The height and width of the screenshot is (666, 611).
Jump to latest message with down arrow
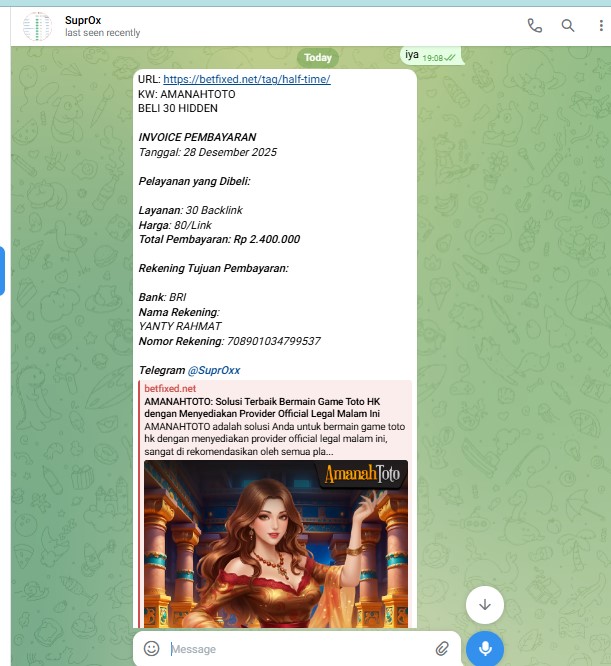click(485, 604)
